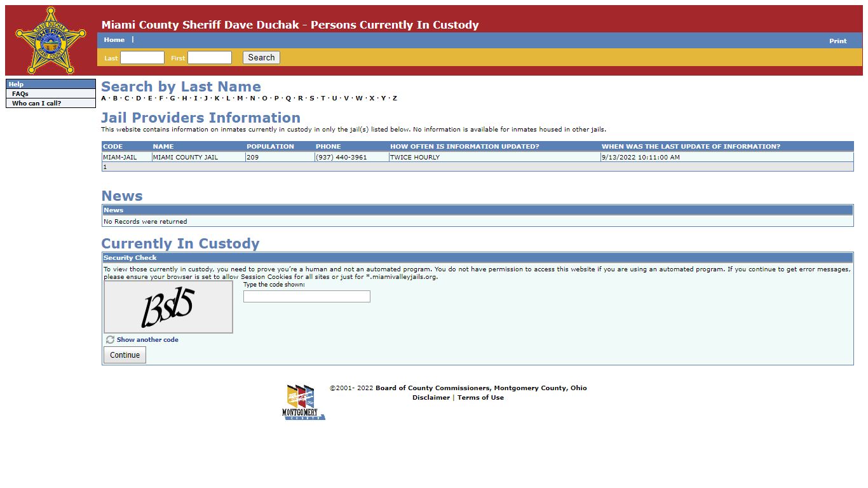Browse last names starting with L
This screenshot has height=488, width=868.
(x=228, y=98)
